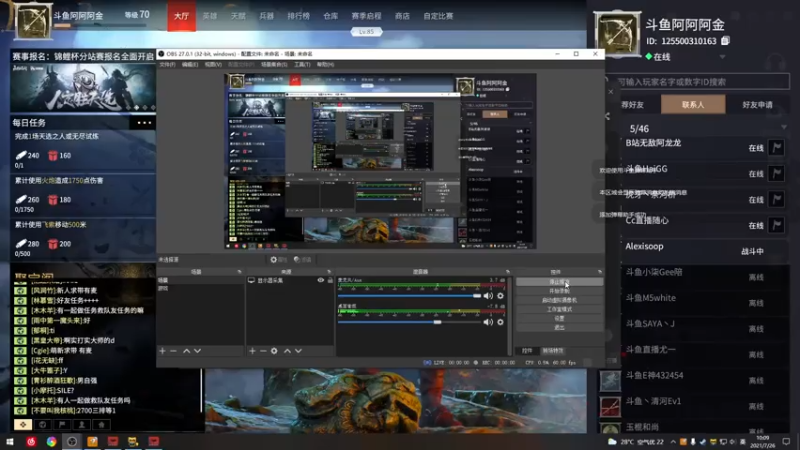This screenshot has height=450, width=800.
Task: Open OBS 文件(F) menu
Action: pyautogui.click(x=167, y=65)
